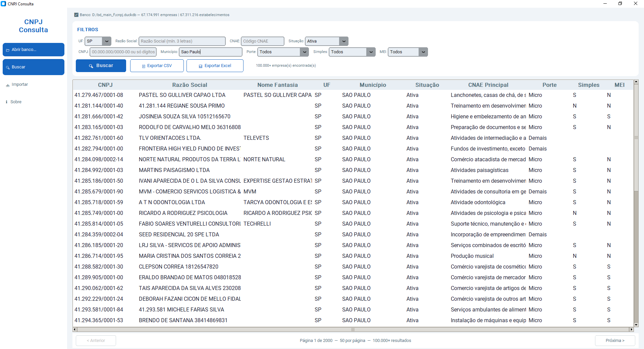This screenshot has width=644, height=349.
Task: Select CLEPSON CORREA 18126547820 row
Action: tap(353, 267)
